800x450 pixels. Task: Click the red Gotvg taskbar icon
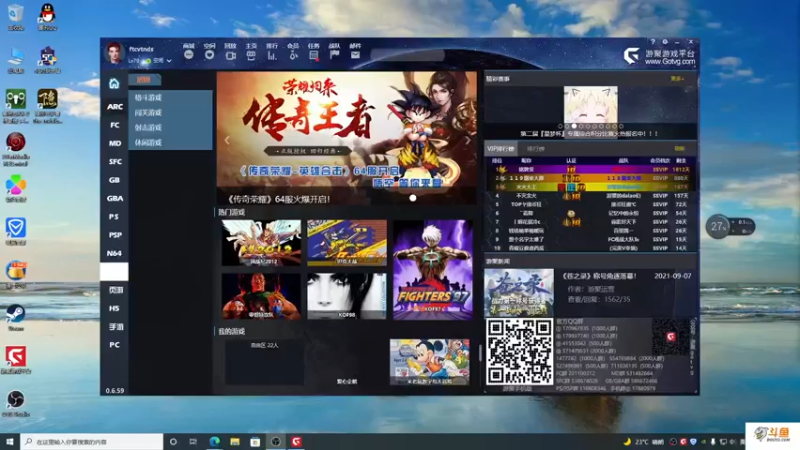coord(296,442)
